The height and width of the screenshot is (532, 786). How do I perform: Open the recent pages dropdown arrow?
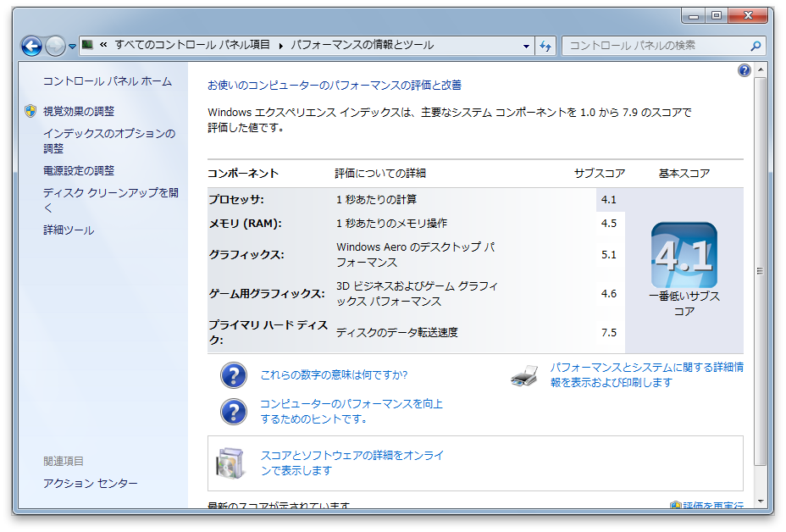72,47
